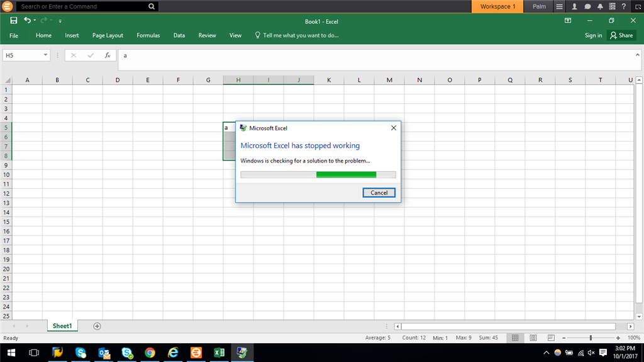The image size is (644, 362).
Task: Undo the last action
Action: (x=27, y=20)
